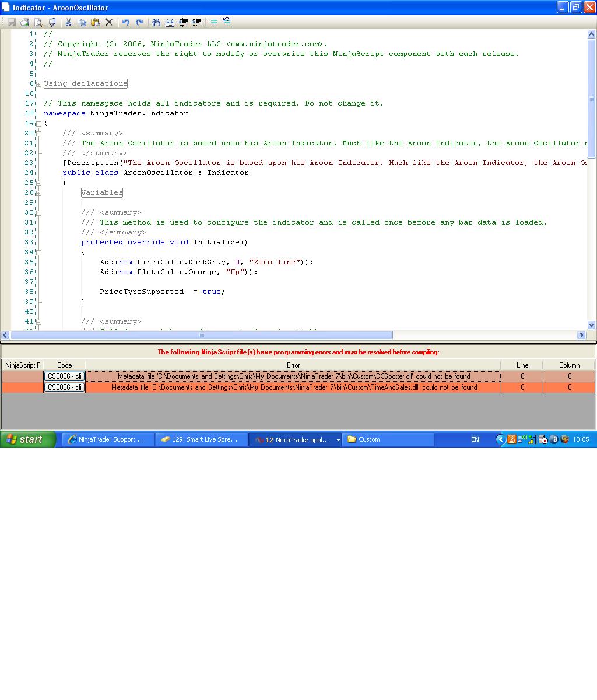The image size is (597, 700).
Task: Click the horizontal scrollbar thumb
Action: pyautogui.click(x=202, y=335)
